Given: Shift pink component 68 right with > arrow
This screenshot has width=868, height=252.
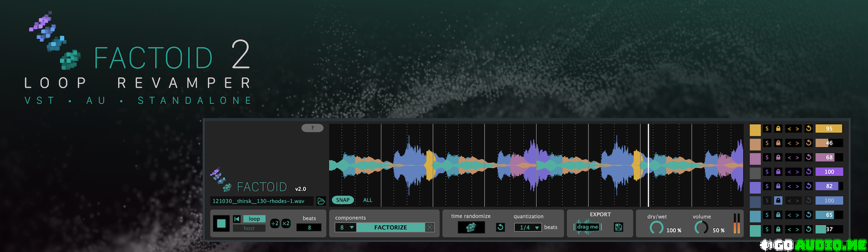Looking at the screenshot, I should coord(797,157).
